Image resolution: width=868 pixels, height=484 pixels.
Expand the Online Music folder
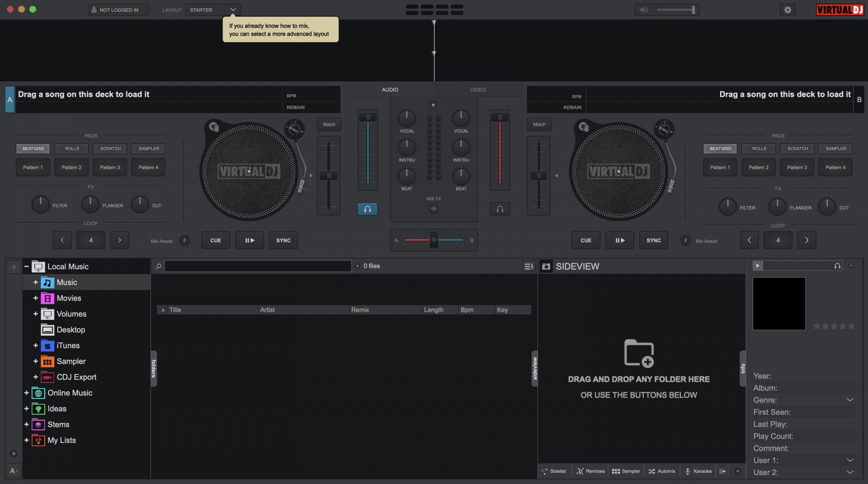(x=26, y=393)
